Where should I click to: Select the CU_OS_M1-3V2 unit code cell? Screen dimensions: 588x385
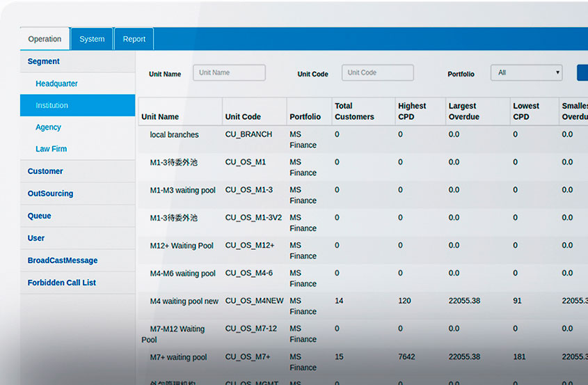[253, 218]
